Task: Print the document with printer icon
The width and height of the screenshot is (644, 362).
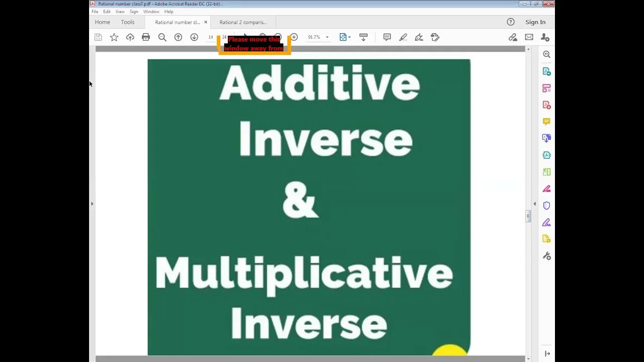Action: point(146,37)
